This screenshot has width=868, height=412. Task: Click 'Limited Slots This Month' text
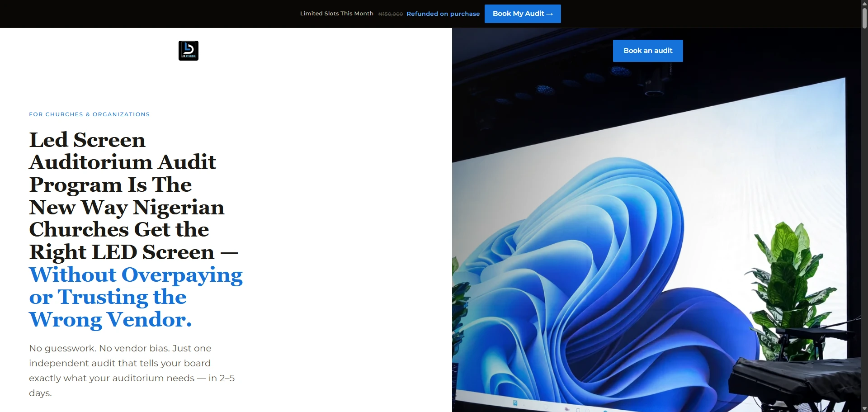(337, 14)
